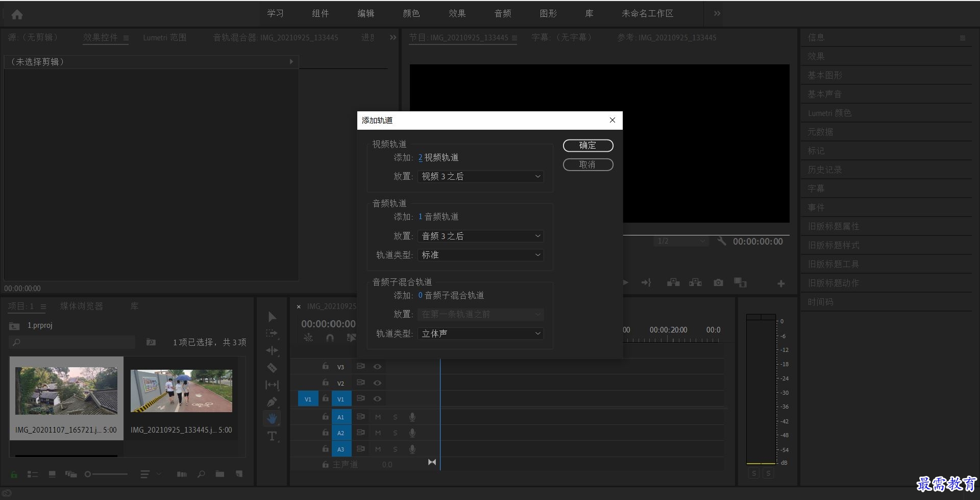
Task: Open audio track placement dropdown
Action: pyautogui.click(x=481, y=236)
